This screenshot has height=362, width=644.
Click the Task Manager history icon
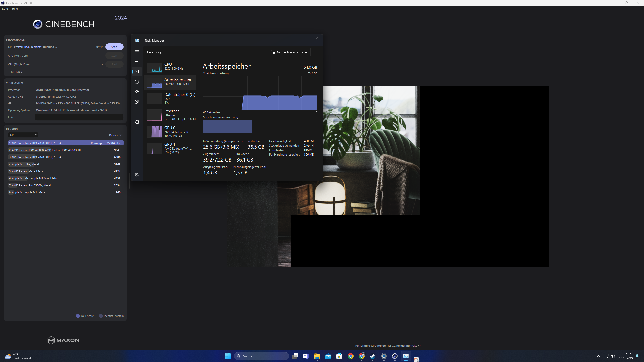pos(137,82)
